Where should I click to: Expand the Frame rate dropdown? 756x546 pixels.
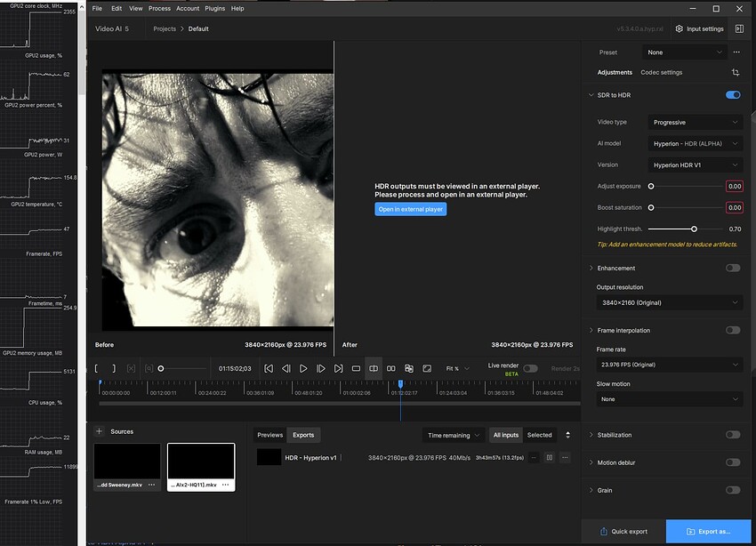(669, 365)
